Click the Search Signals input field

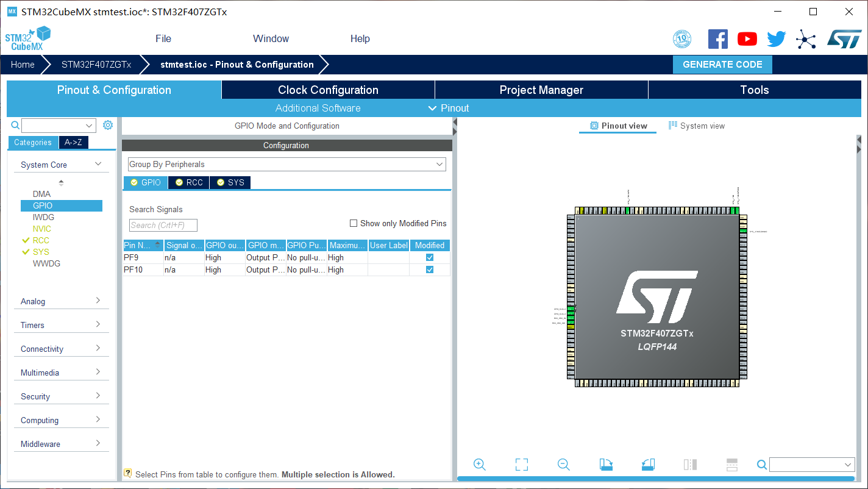point(163,225)
